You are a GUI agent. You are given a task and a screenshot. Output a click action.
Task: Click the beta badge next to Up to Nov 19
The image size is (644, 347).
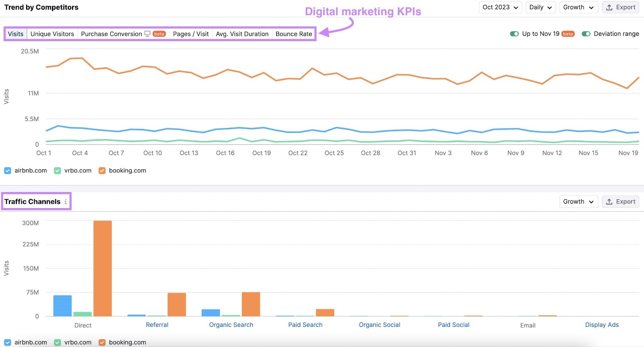pos(568,34)
